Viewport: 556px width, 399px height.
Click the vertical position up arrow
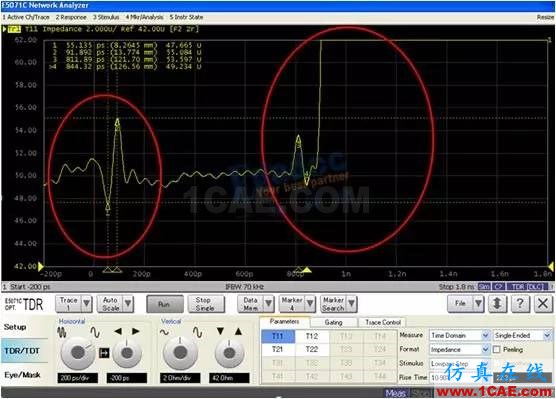click(238, 331)
